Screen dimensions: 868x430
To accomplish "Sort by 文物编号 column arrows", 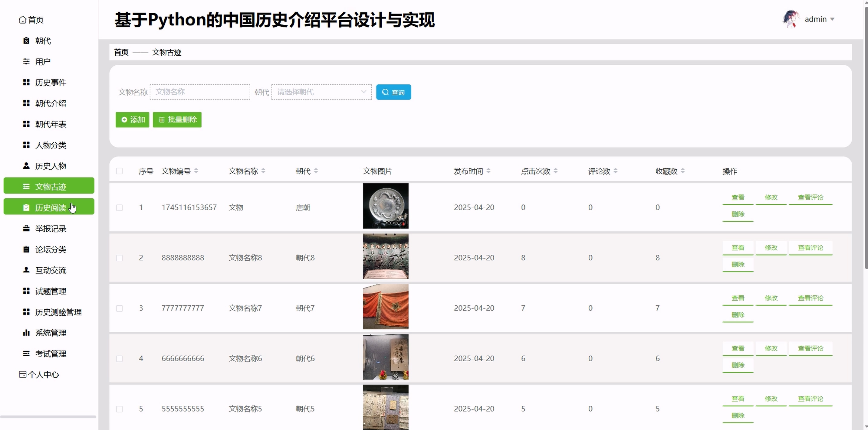I will point(196,171).
